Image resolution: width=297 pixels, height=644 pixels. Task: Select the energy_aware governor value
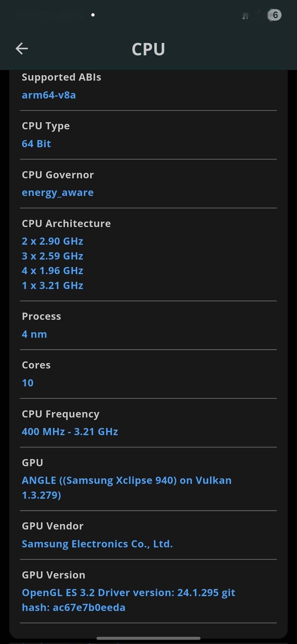click(58, 192)
